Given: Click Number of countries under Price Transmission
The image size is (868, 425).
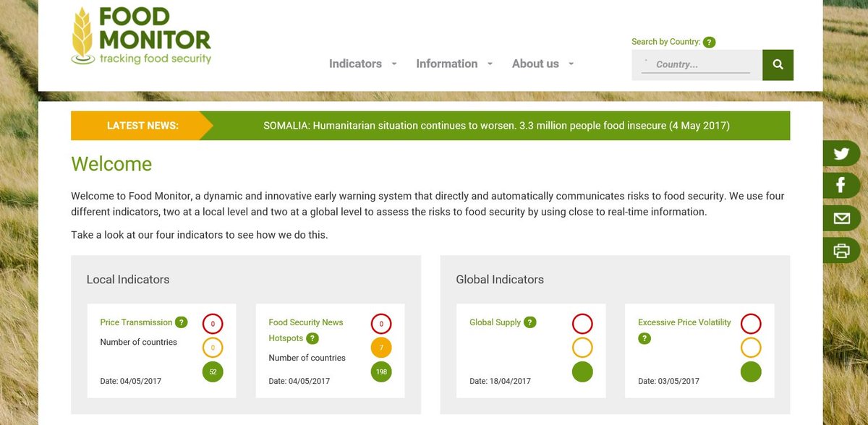Looking at the screenshot, I should (x=138, y=342).
